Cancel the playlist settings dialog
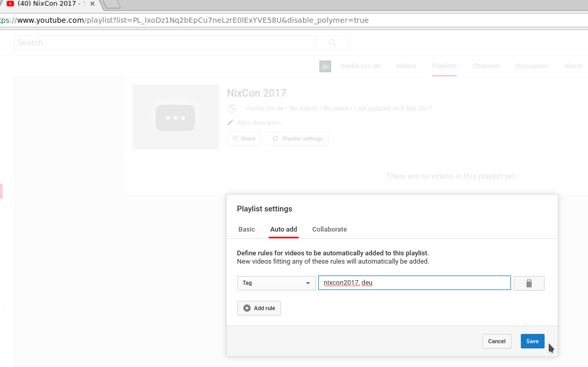 coord(497,341)
